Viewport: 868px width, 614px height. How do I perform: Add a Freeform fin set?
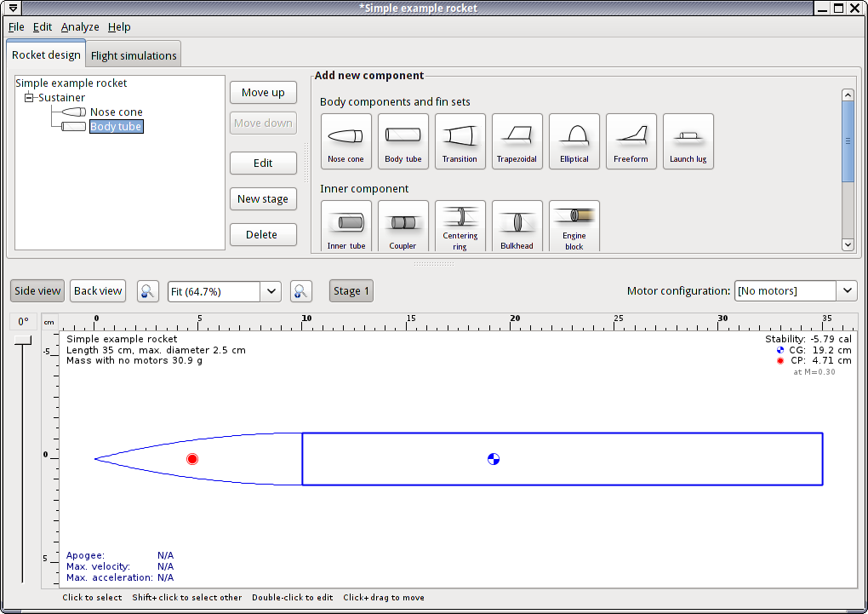[x=631, y=141]
